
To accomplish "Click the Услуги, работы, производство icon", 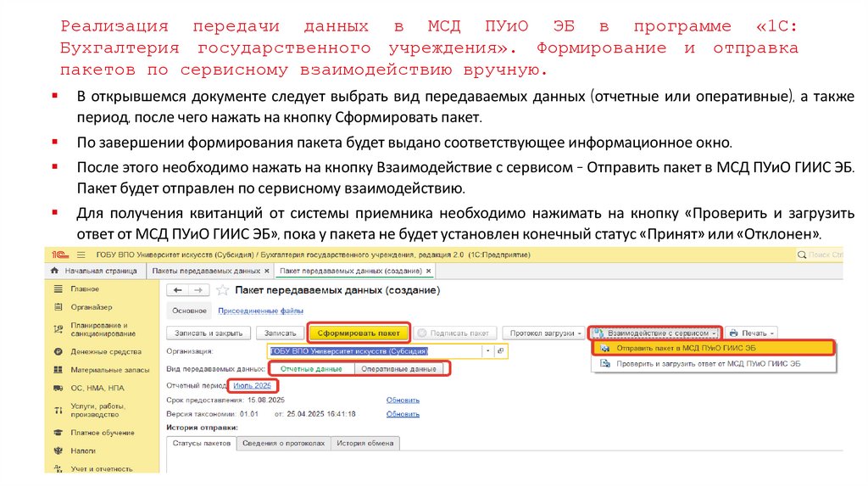I will pyautogui.click(x=58, y=410).
